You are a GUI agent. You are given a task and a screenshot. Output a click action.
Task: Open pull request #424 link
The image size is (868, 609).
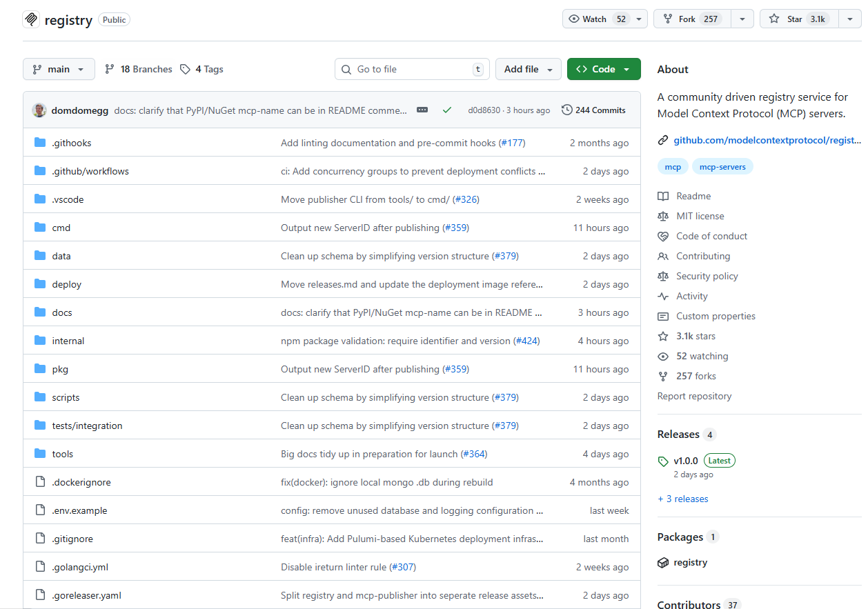(x=526, y=341)
